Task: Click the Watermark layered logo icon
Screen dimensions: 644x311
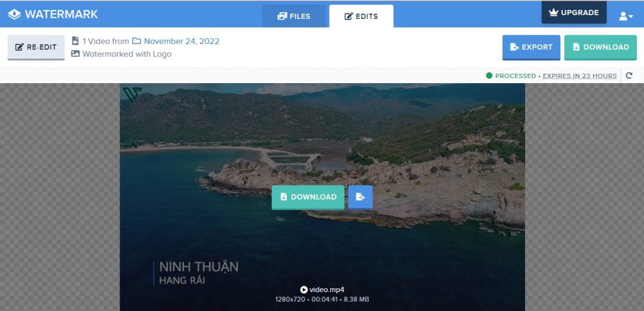Action: tap(14, 14)
